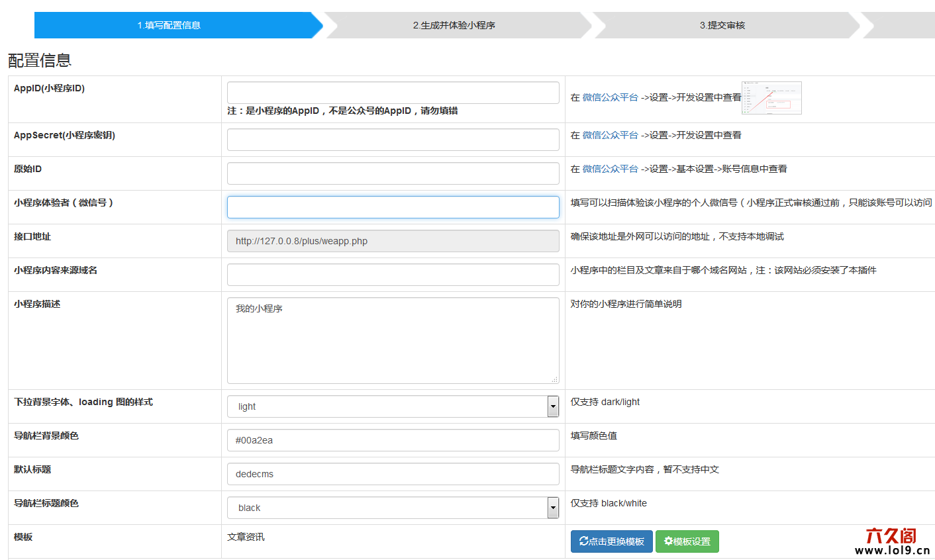The height and width of the screenshot is (560, 935).
Task: Click the 模板 row label
Action: tap(23, 537)
